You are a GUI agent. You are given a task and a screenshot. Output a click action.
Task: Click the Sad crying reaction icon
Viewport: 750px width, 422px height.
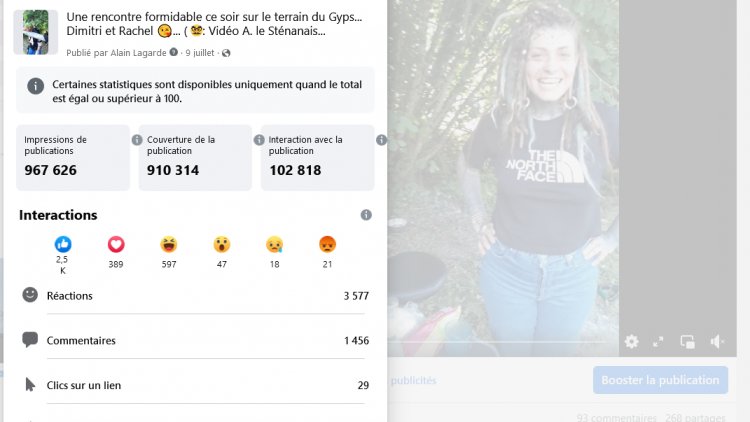(274, 244)
